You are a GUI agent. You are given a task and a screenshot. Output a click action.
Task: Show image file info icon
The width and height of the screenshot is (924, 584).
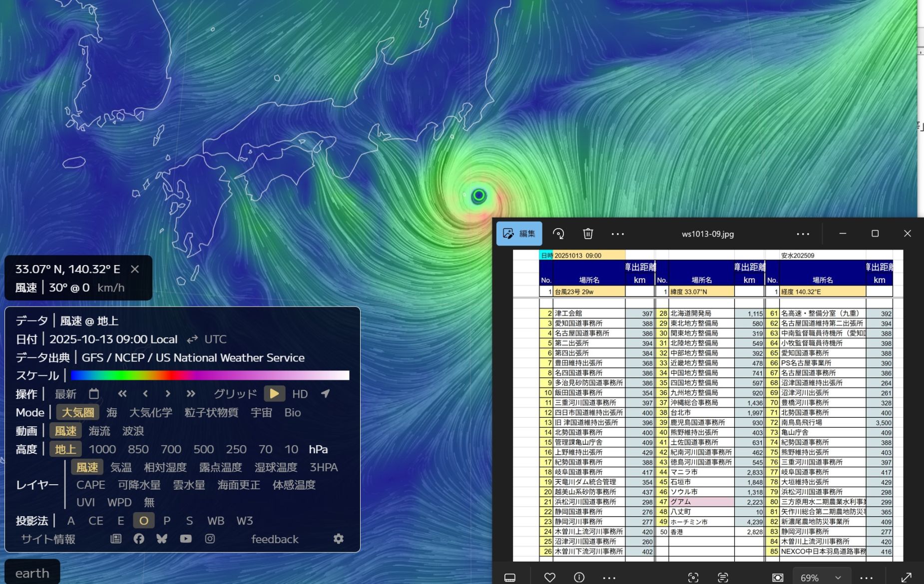[x=579, y=578]
